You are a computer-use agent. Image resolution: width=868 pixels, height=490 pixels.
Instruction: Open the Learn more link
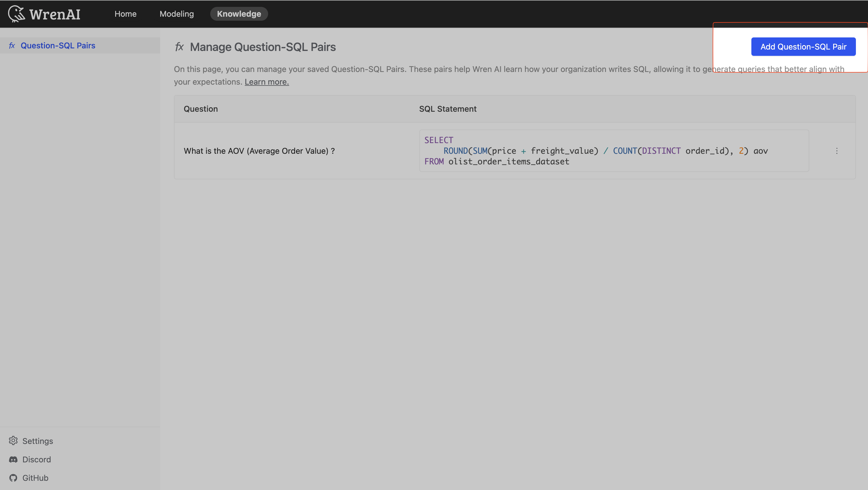click(266, 82)
